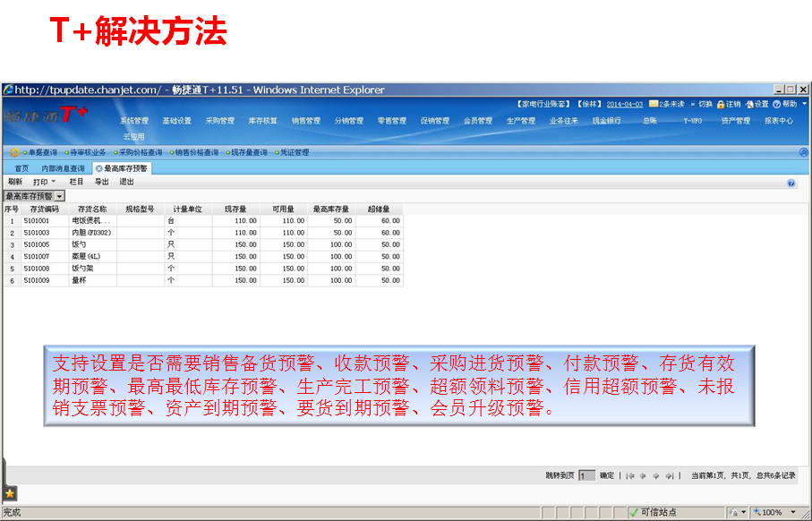Select the row with code 5101005
812x521 pixels.
[203, 244]
